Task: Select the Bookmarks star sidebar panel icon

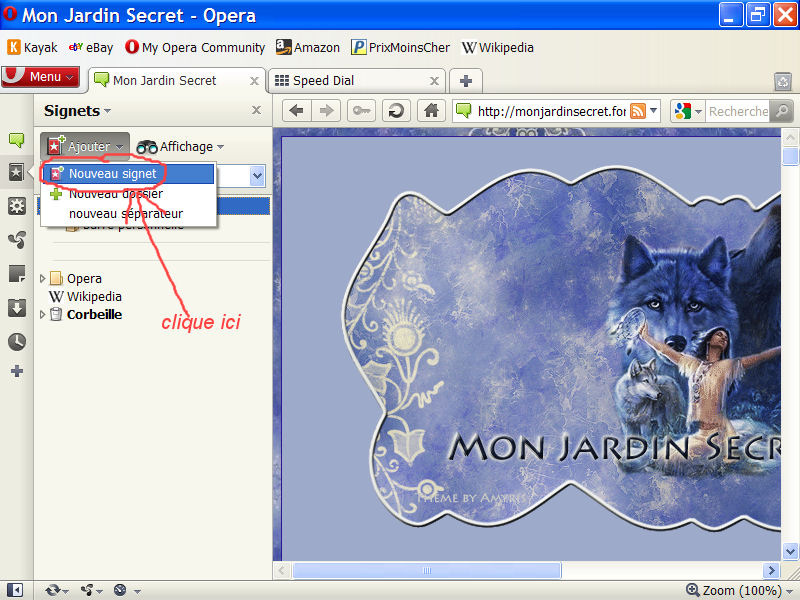Action: tap(16, 172)
